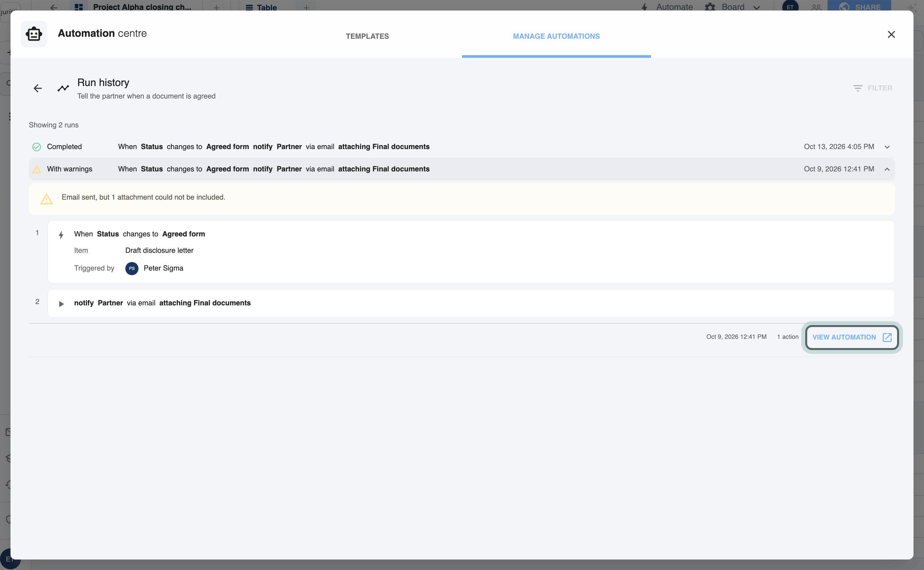Select the Table view tab in background
This screenshot has height=570, width=924.
pos(261,8)
